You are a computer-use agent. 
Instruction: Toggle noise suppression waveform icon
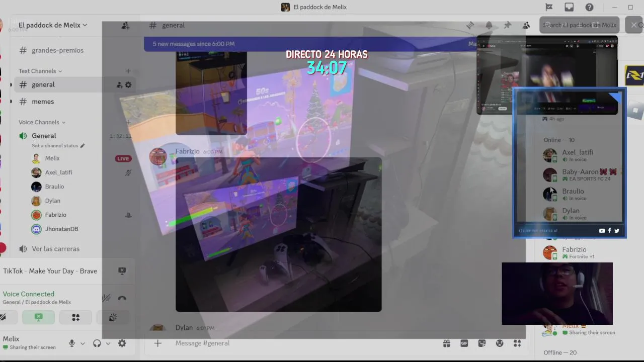tap(106, 298)
